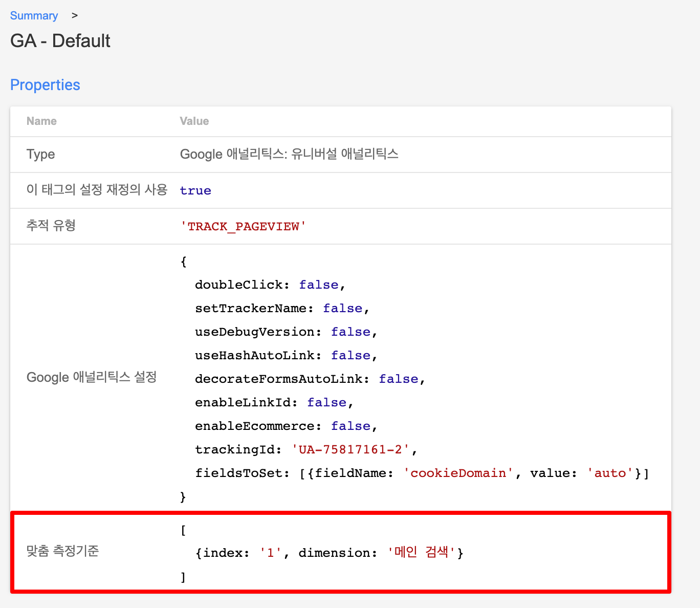The width and height of the screenshot is (700, 608).
Task: Select the Google 애널리틱스 설정 label
Action: point(92,378)
